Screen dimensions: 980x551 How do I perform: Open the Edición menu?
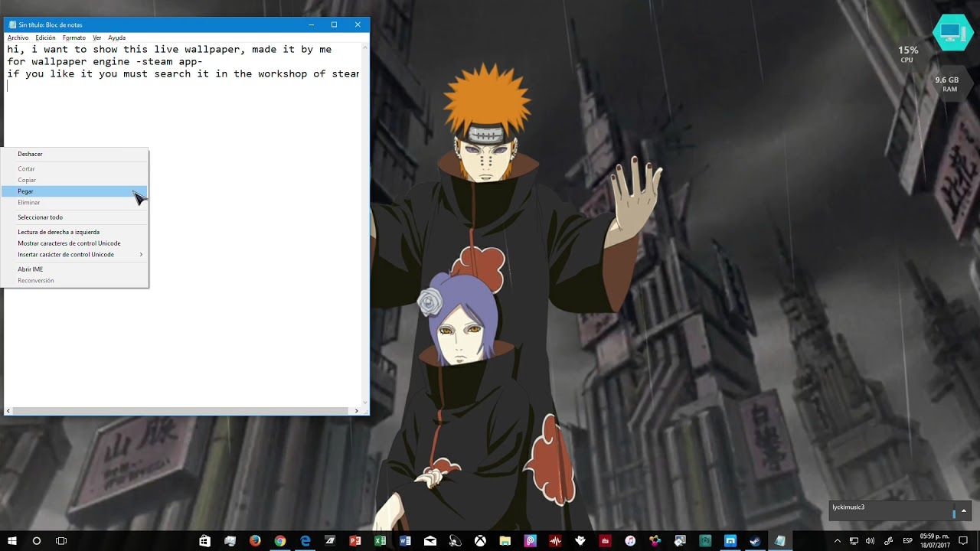45,37
